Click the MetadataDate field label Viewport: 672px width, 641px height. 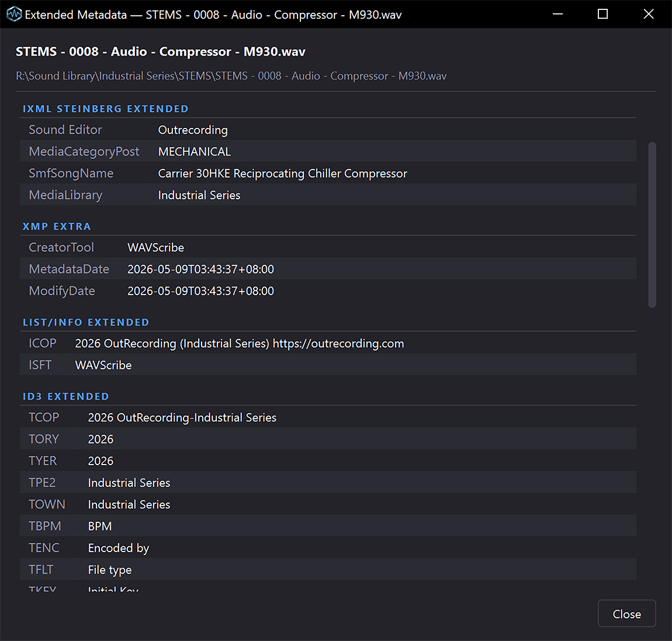[x=69, y=269]
